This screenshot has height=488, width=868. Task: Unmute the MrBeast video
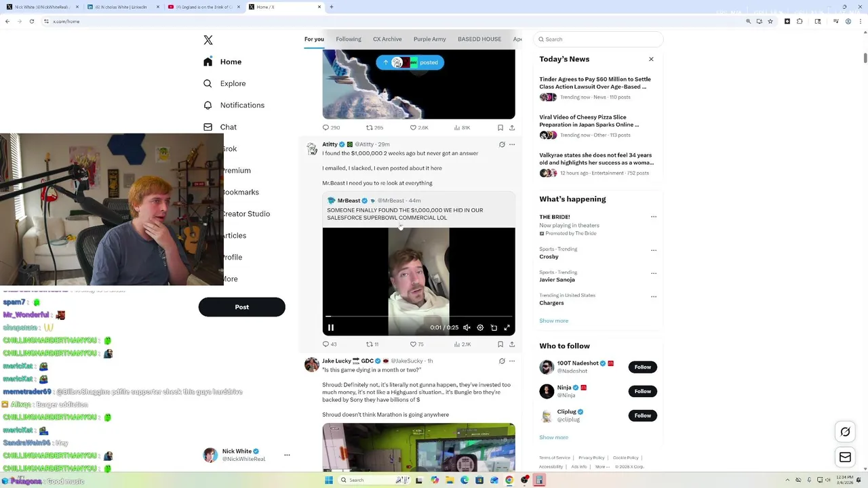(467, 327)
